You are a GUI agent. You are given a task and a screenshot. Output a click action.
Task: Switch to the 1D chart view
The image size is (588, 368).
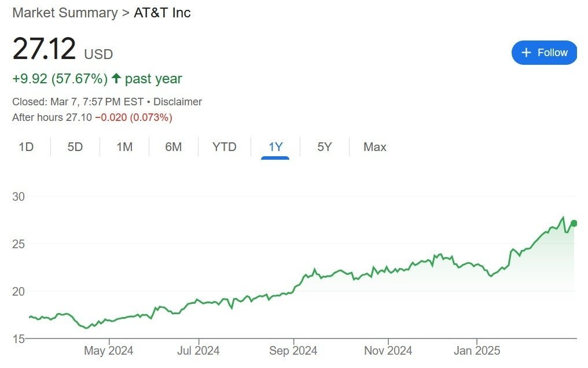[27, 147]
